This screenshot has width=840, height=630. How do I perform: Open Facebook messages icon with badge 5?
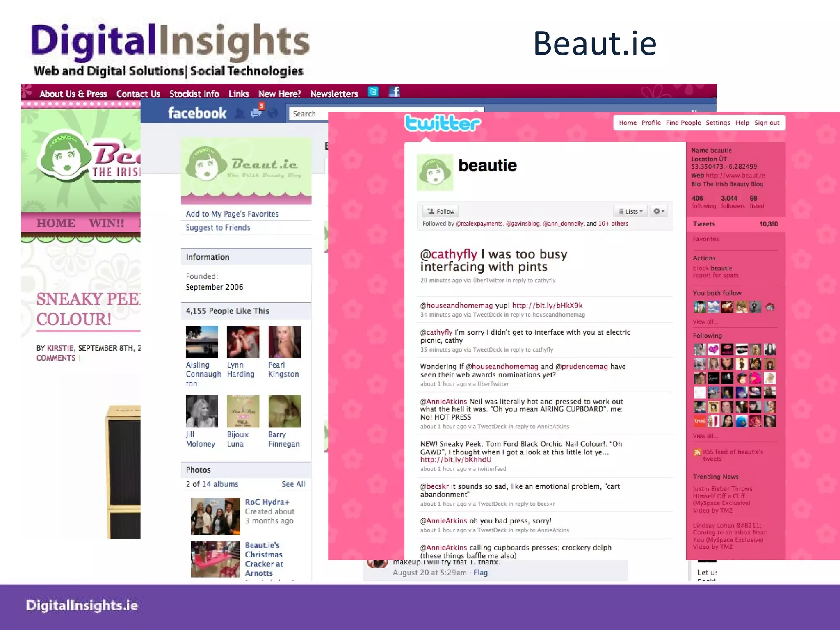point(257,112)
